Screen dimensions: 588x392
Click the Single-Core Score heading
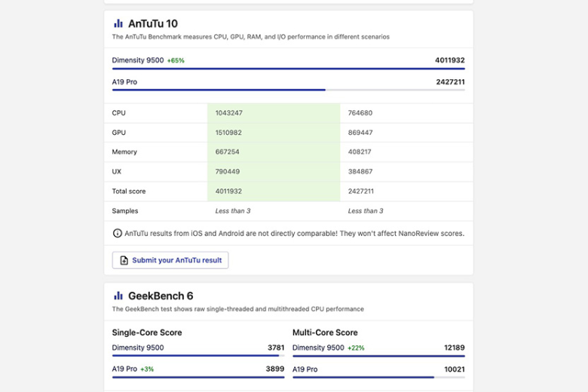click(147, 332)
